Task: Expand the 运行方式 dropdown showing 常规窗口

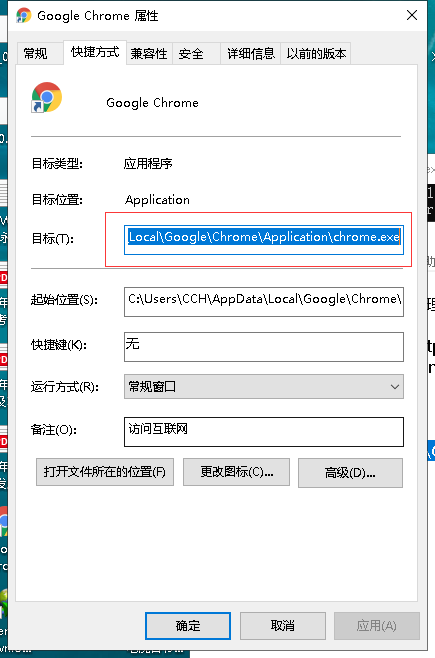Action: click(264, 386)
